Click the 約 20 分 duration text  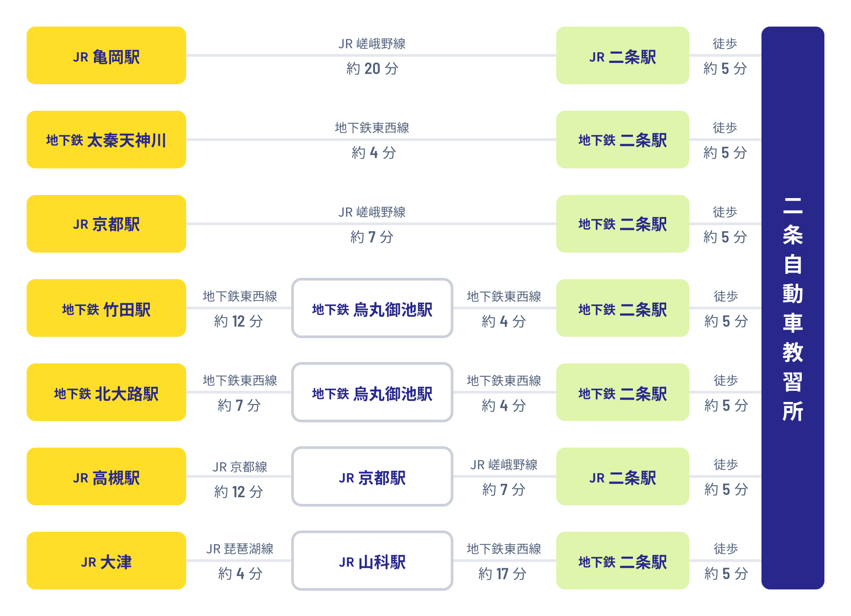tap(372, 69)
